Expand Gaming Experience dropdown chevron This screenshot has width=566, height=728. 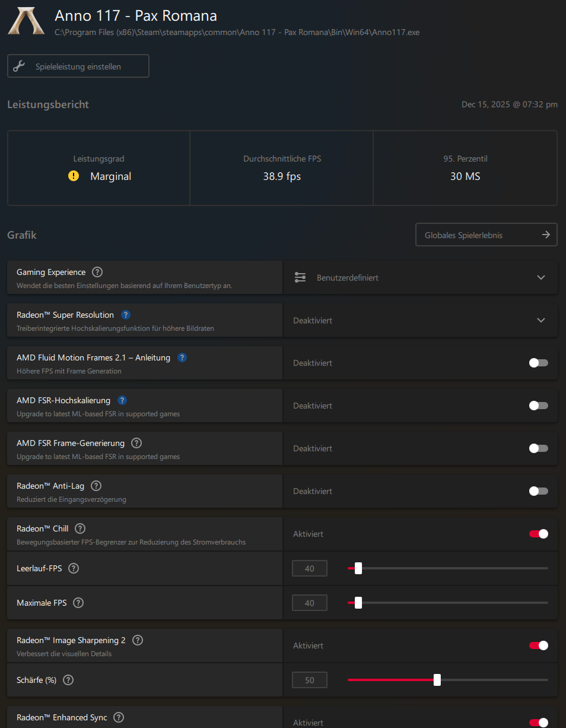541,277
